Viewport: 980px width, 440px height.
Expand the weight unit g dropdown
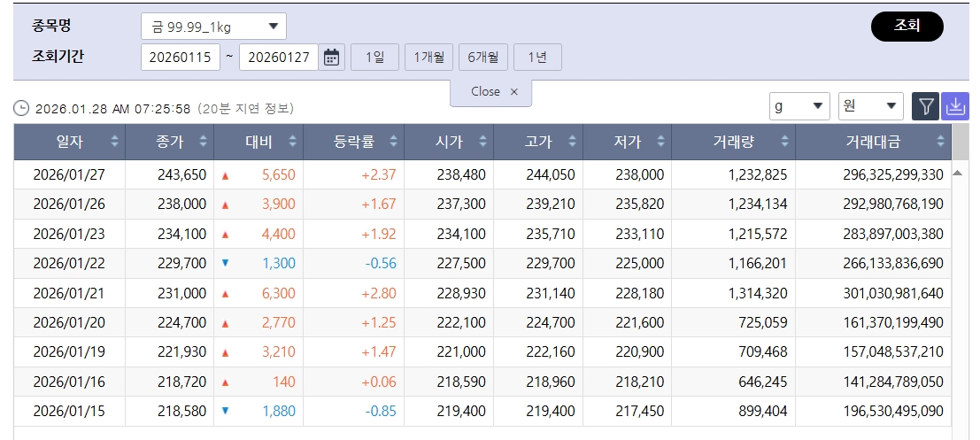[799, 106]
